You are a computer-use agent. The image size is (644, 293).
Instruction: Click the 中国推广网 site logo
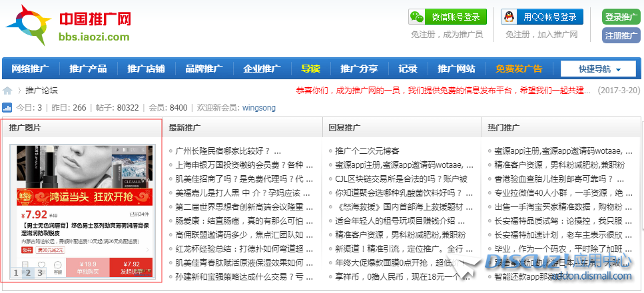coord(67,27)
